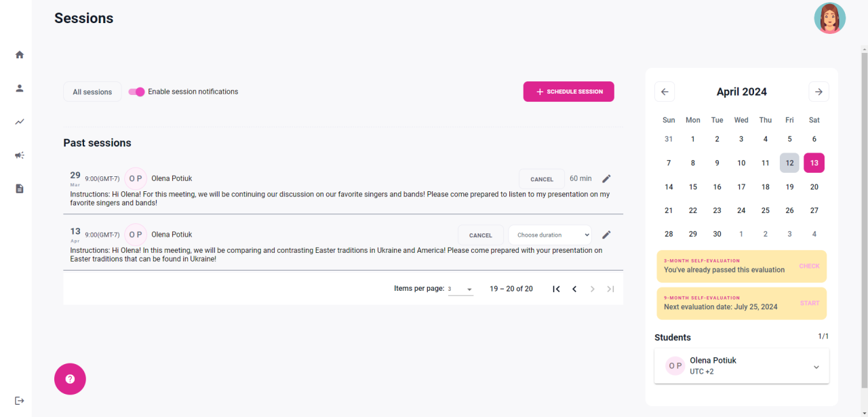Image resolution: width=868 pixels, height=417 pixels.
Task: Go to first page of sessions
Action: tap(556, 289)
